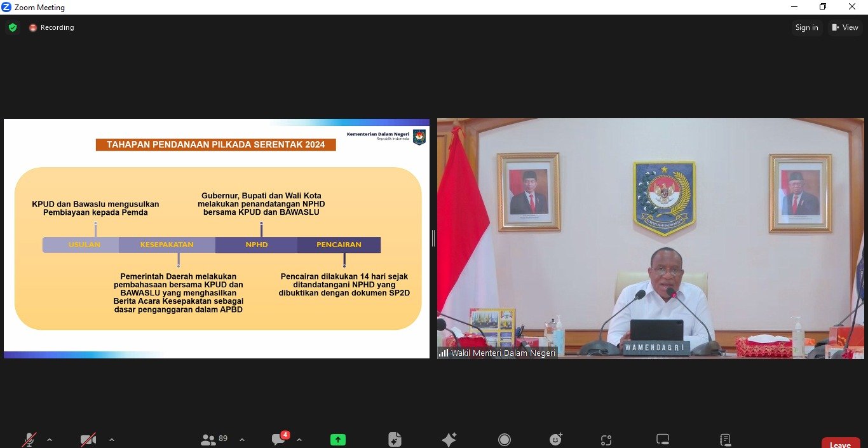Click the Wakil Menteri Dalam Negeri video tile

650,238
